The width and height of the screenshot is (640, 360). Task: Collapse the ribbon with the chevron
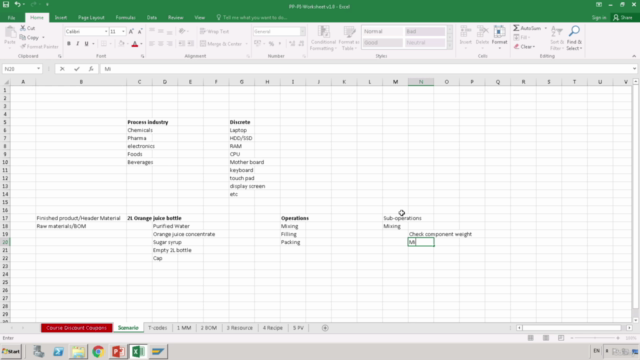tap(634, 56)
